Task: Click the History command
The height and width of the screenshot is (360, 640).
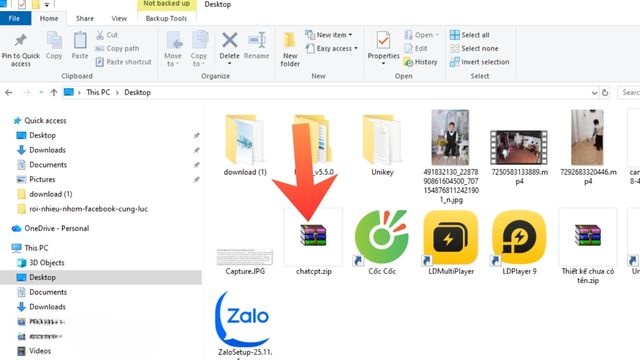Action: point(420,62)
